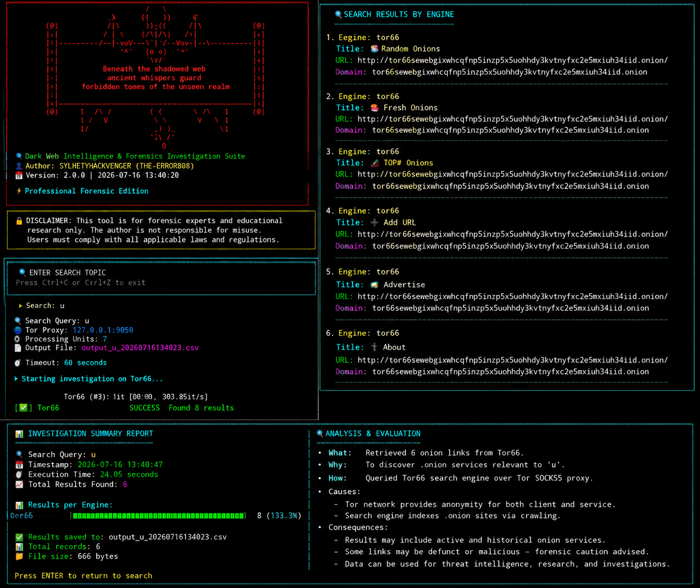700x588 pixels.
Task: Click the plus icon beside Add URL title
Action: [375, 222]
